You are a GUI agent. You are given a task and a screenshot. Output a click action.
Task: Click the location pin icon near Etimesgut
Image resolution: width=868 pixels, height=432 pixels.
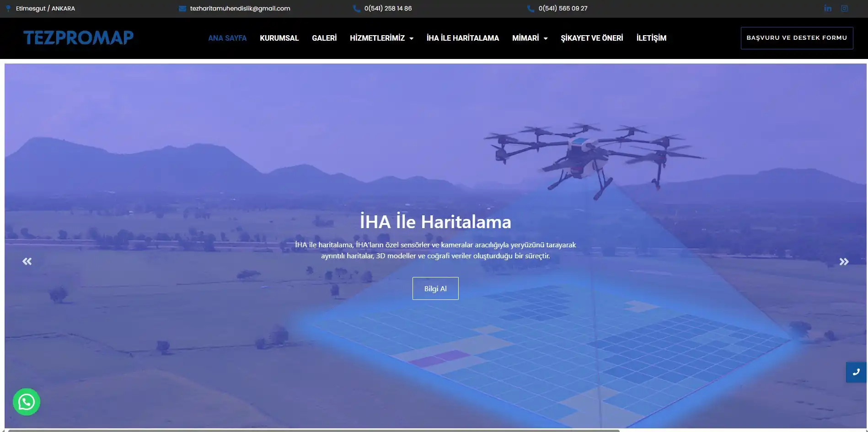8,9
